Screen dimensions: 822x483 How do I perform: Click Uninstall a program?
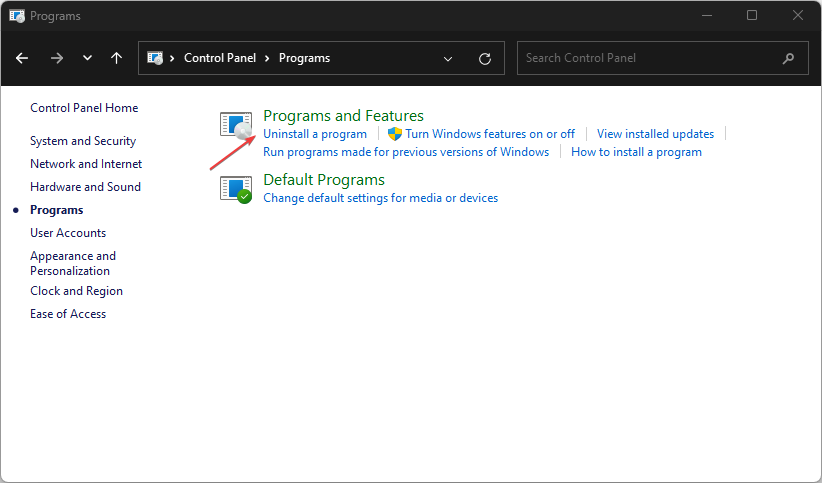(x=315, y=134)
